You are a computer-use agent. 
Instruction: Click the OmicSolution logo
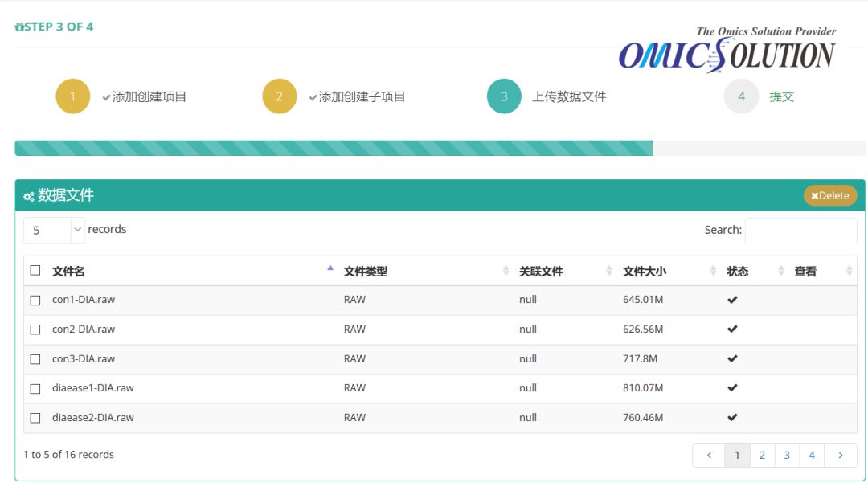[x=727, y=50]
